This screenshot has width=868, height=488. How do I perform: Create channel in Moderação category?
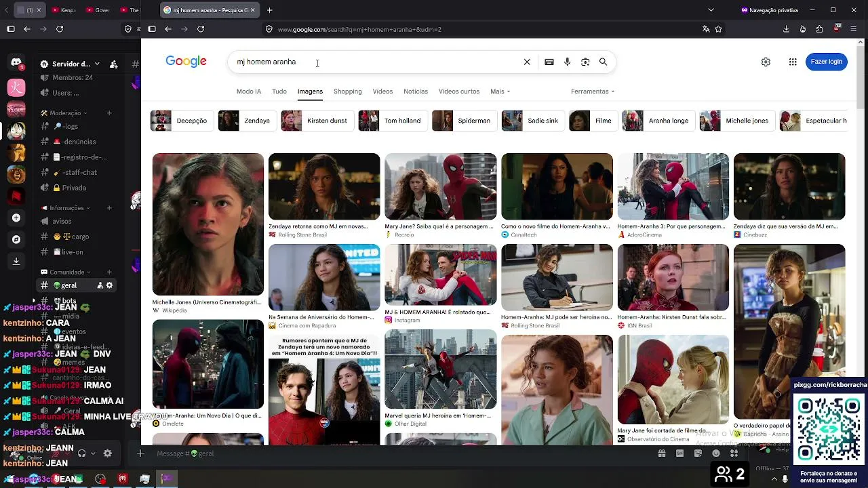click(x=109, y=113)
